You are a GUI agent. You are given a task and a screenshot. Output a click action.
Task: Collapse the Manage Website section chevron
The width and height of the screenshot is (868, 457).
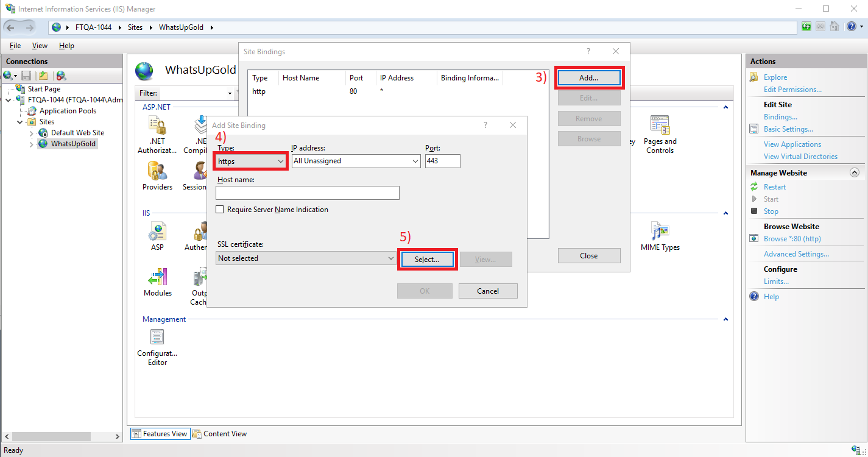(854, 173)
